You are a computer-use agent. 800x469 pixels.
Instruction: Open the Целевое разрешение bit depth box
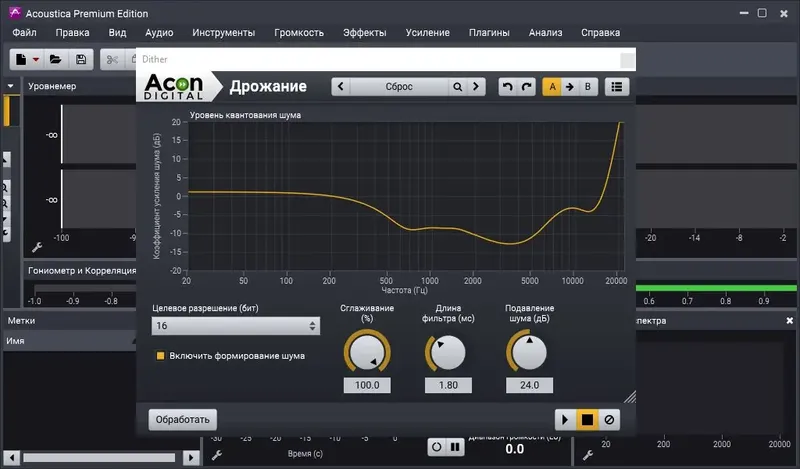pos(236,326)
